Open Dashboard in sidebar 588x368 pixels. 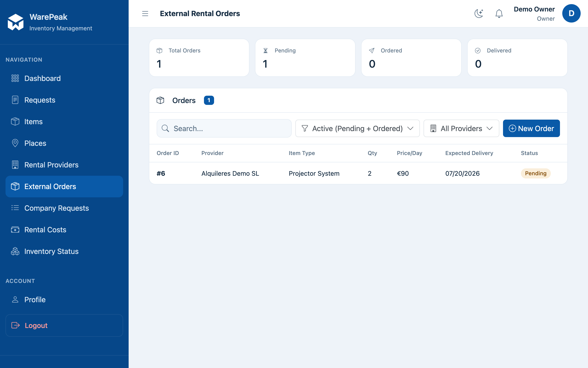click(x=64, y=78)
